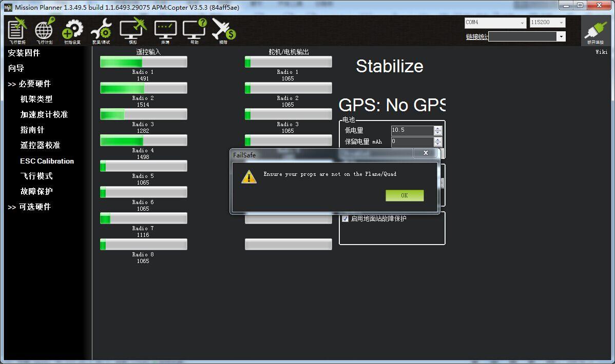Click the 帮助 help monitor icon

[195, 31]
